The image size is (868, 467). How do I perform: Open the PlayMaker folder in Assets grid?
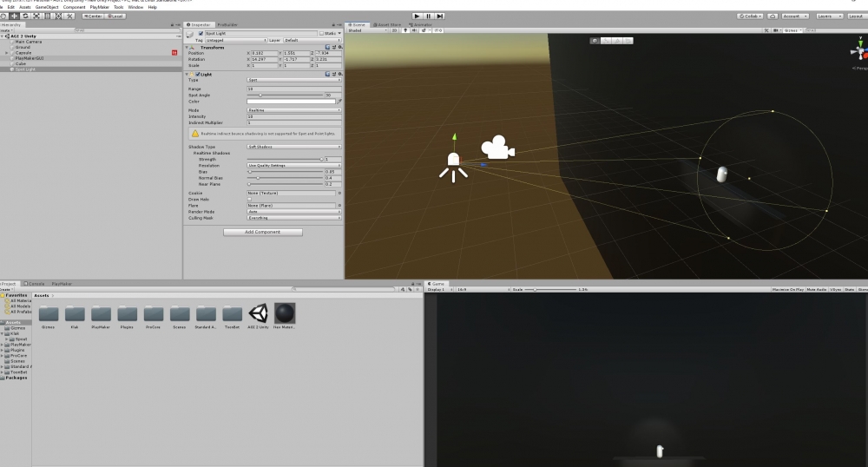101,314
